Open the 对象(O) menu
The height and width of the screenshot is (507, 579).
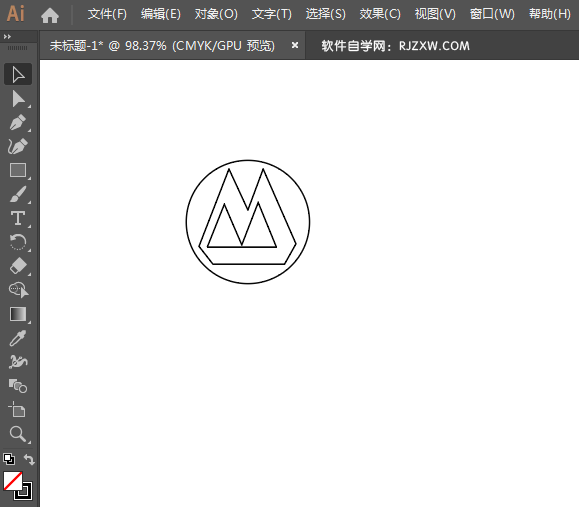(x=216, y=14)
